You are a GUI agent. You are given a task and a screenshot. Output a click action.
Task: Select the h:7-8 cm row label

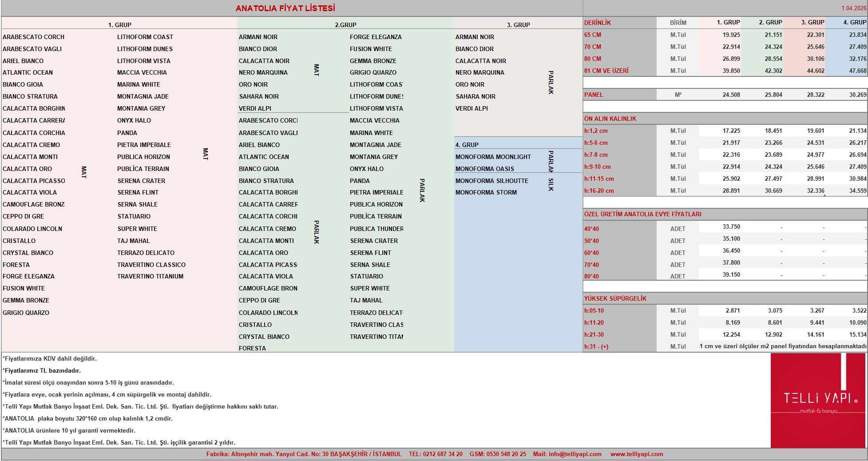[596, 155]
